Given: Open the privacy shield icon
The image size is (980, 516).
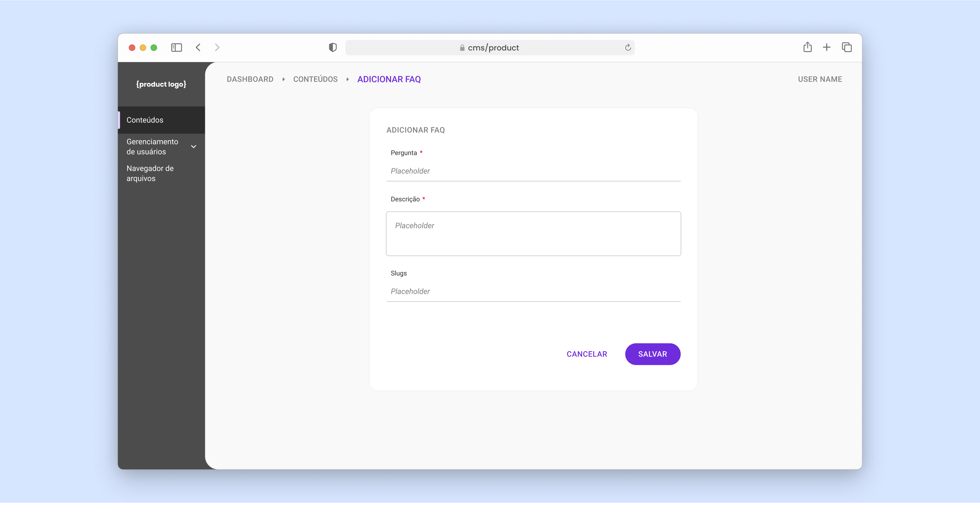Looking at the screenshot, I should (x=333, y=47).
